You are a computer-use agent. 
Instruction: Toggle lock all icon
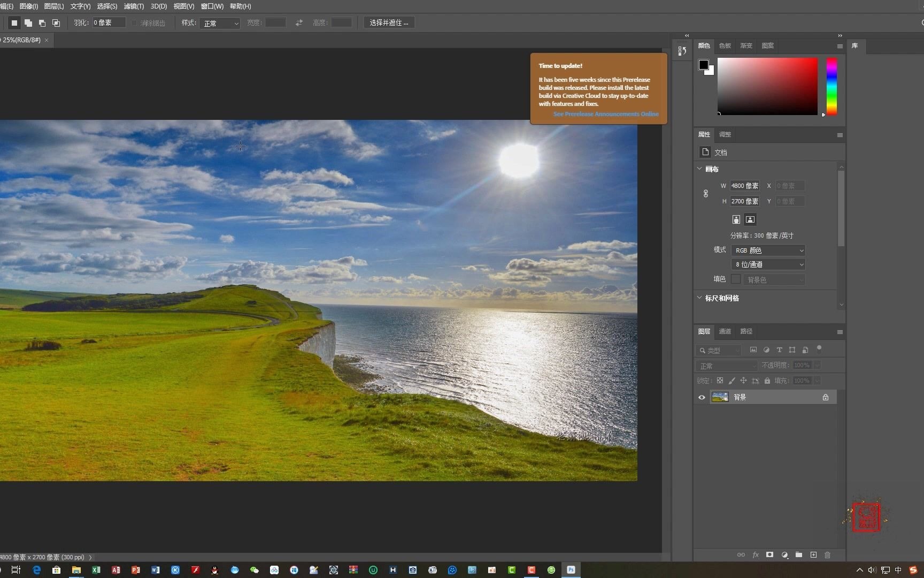pos(767,381)
